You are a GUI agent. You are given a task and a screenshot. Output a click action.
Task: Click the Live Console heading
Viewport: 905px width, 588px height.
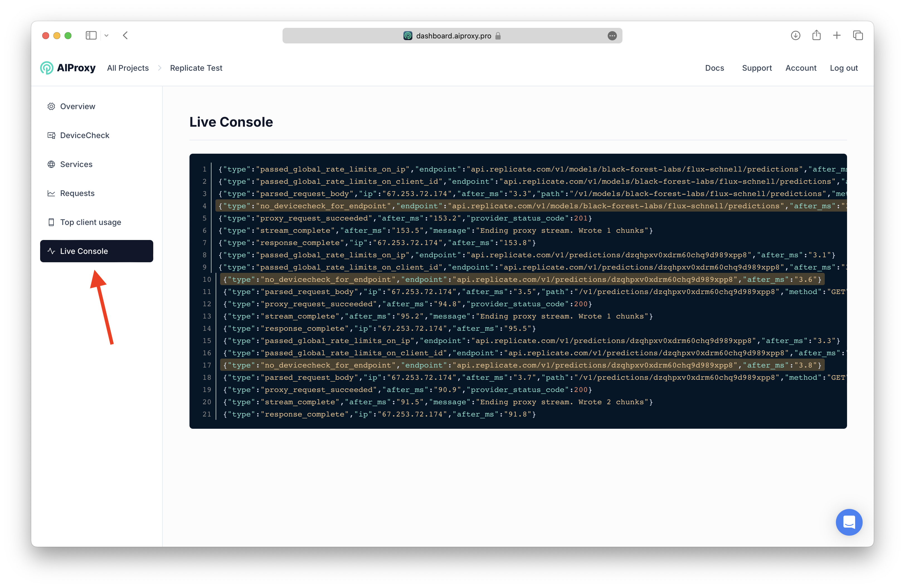pos(231,122)
